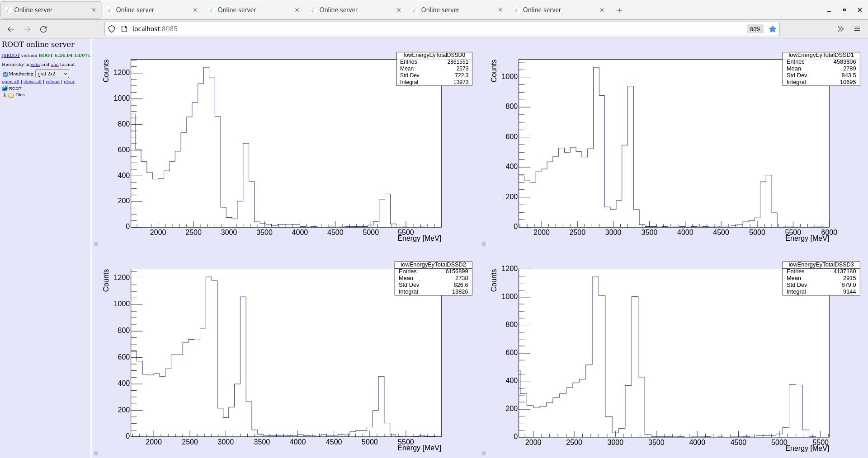
Task: Open the browser hamburger menu icon
Action: click(x=857, y=29)
